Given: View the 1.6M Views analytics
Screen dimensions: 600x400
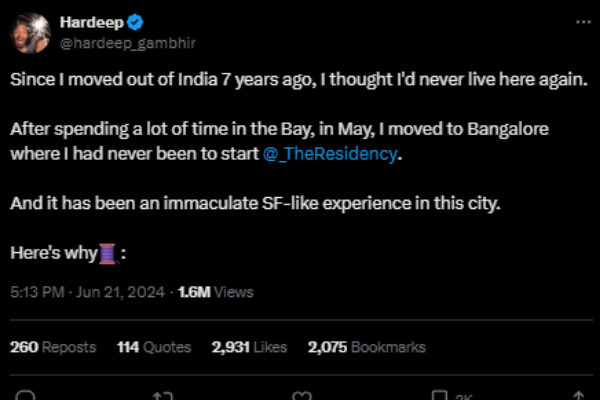Looking at the screenshot, I should [215, 292].
